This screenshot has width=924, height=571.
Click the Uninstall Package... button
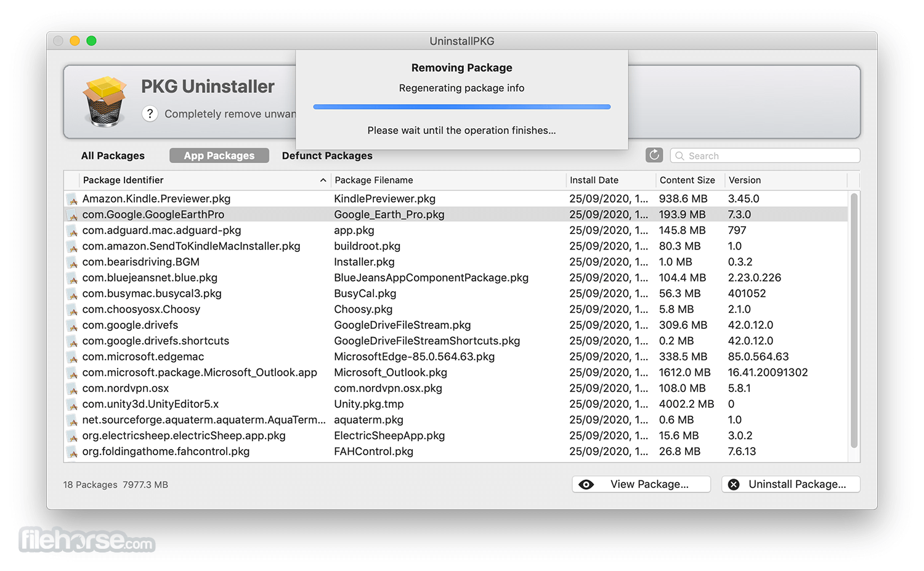(791, 484)
